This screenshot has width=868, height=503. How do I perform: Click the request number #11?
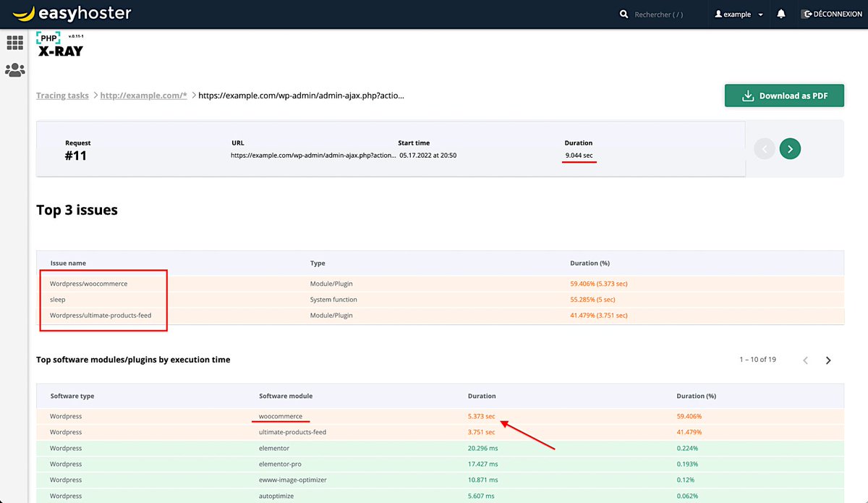pyautogui.click(x=76, y=156)
